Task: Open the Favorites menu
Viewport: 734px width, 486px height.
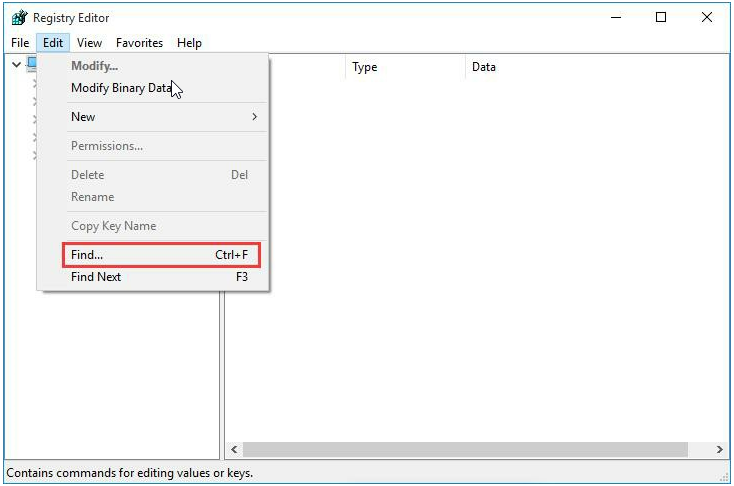Action: [x=139, y=43]
